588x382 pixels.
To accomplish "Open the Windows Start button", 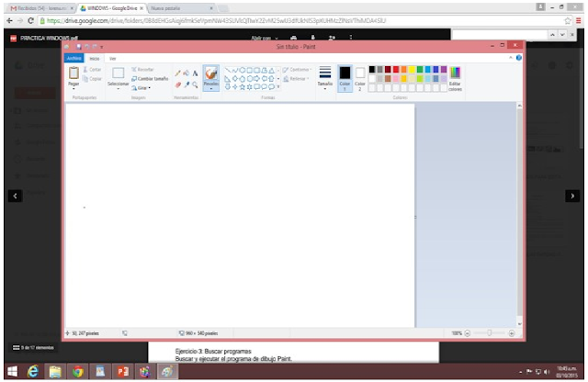I will (12, 372).
